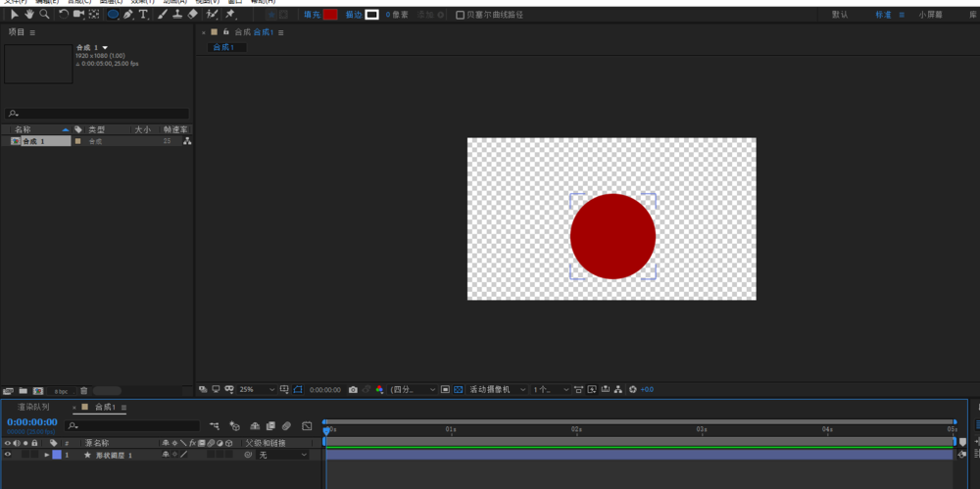Take a snapshot with camera icon
Image resolution: width=980 pixels, height=489 pixels.
point(353,390)
